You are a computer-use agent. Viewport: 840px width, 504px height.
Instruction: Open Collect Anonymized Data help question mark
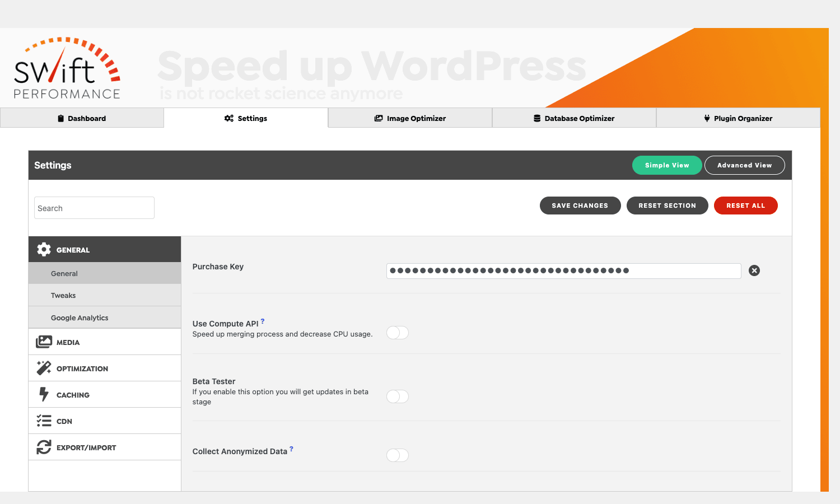pyautogui.click(x=291, y=449)
